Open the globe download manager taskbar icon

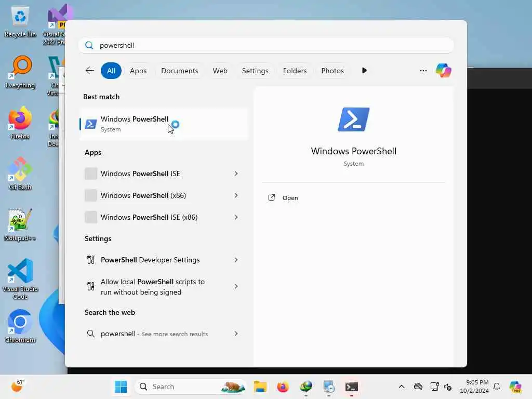click(305, 387)
